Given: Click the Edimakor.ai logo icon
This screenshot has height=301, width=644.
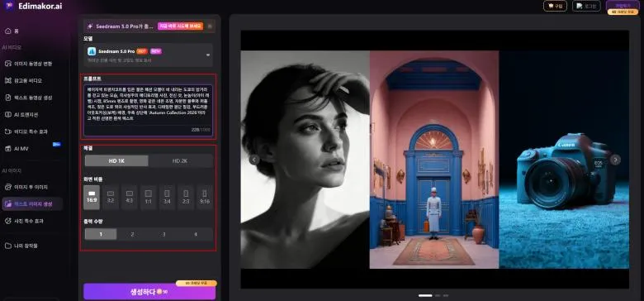Looking at the screenshot, I should (x=9, y=6).
